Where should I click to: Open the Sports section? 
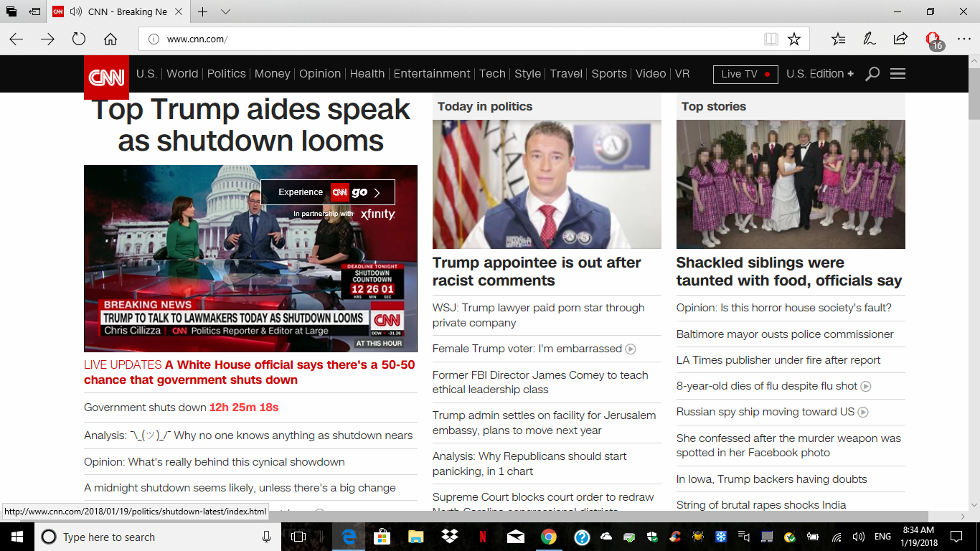(609, 74)
